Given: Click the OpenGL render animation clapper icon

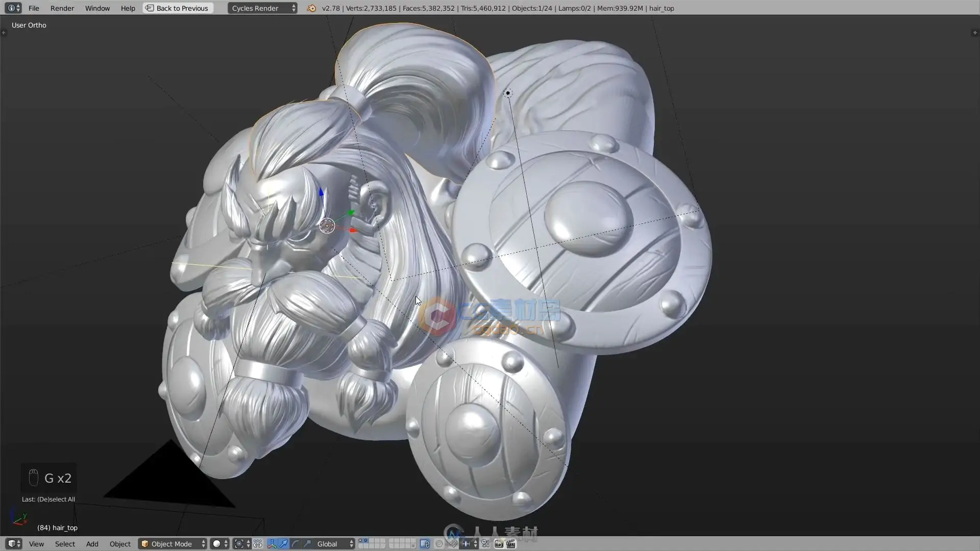Looking at the screenshot, I should tap(511, 544).
